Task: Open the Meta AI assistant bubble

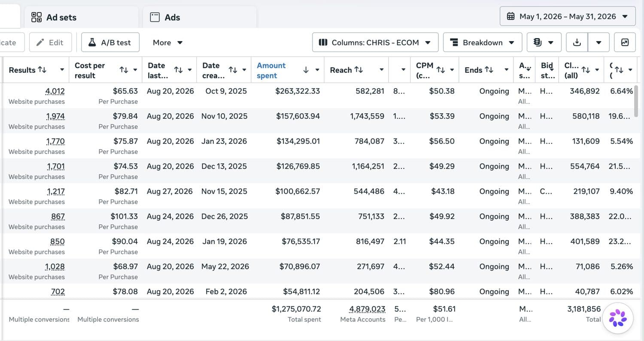Action: [x=618, y=318]
